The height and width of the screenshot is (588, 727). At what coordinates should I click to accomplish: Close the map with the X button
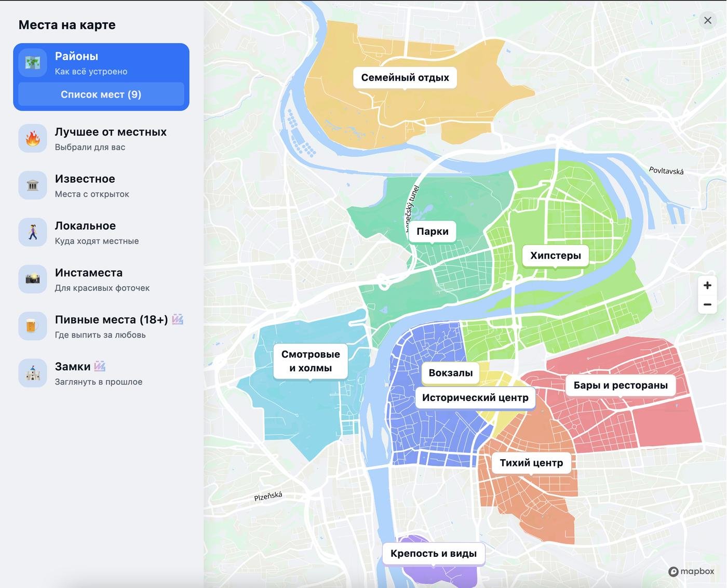click(707, 20)
